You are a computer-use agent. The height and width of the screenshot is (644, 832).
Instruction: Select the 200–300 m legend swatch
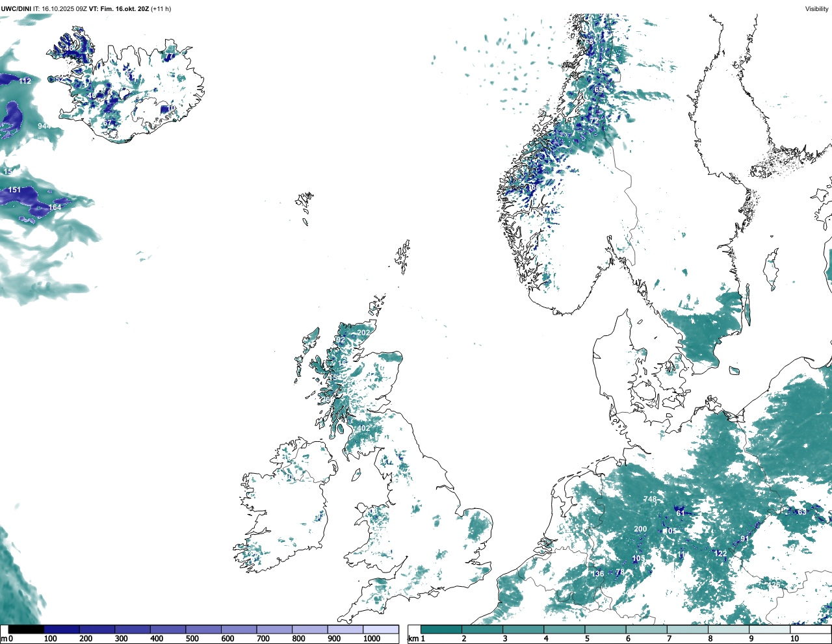pyautogui.click(x=97, y=629)
